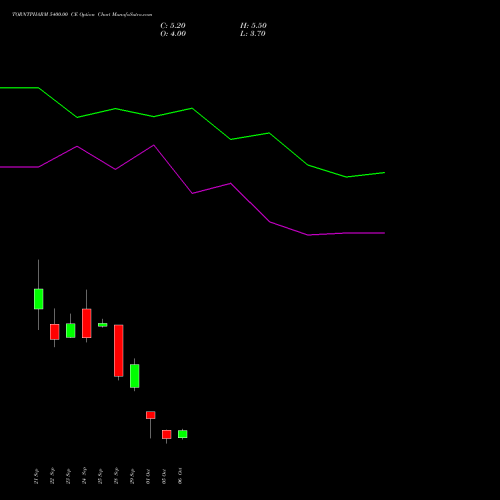Select the red candlestick for 01 Oct

tap(151, 415)
